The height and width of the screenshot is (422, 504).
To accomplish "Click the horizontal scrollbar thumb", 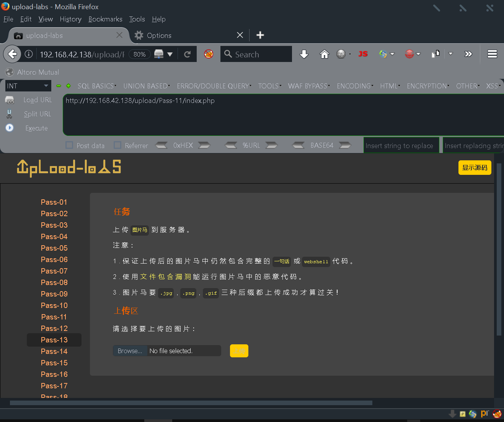I will coord(191,403).
